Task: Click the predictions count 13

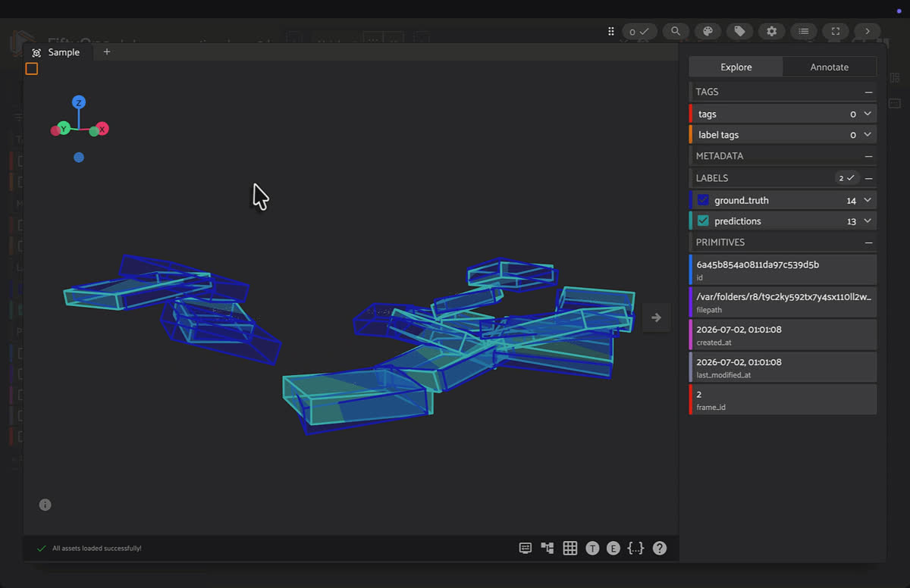Action: tap(852, 221)
